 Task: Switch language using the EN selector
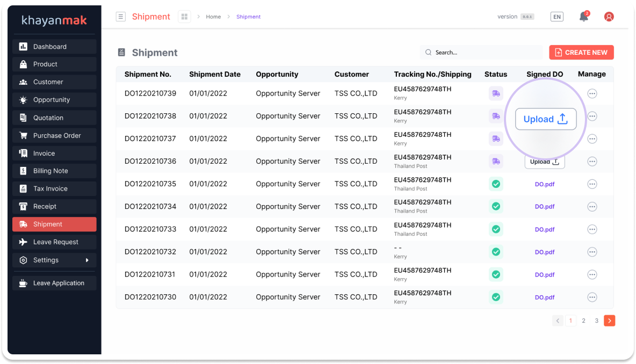click(557, 17)
